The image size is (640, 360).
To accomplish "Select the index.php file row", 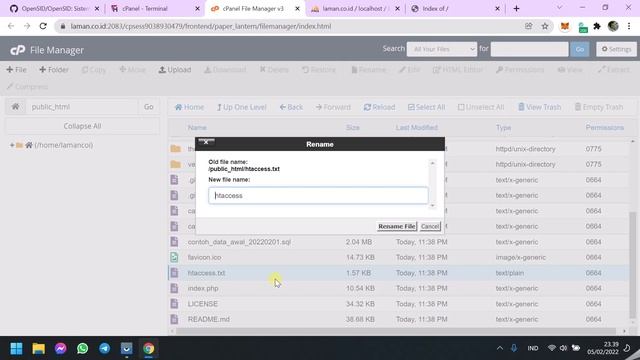I will point(398,288).
